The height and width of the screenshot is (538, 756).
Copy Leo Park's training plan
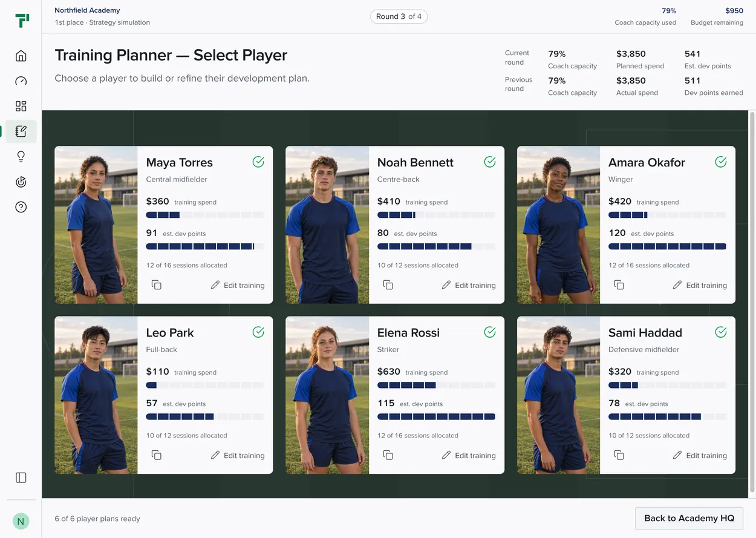pyautogui.click(x=156, y=454)
